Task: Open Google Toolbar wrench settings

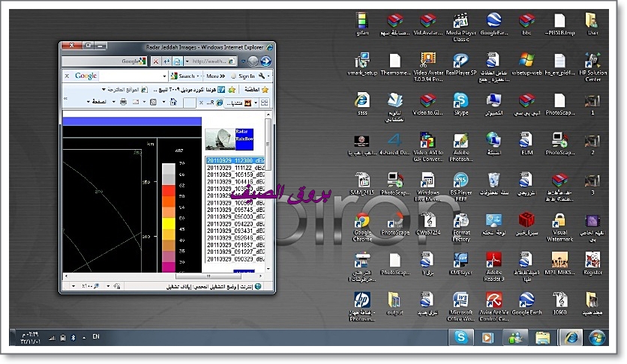Action: (x=262, y=76)
